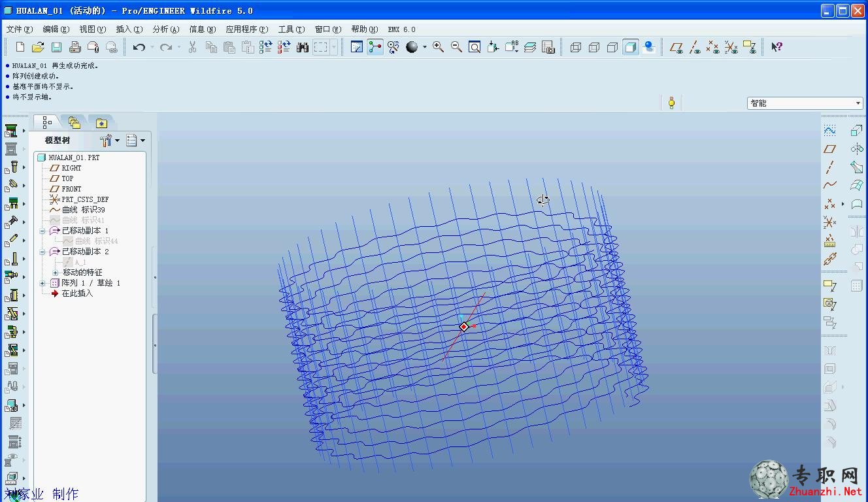This screenshot has width=868, height=502.
Task: Switch to the Folder Browser navigator tab
Action: coord(74,122)
